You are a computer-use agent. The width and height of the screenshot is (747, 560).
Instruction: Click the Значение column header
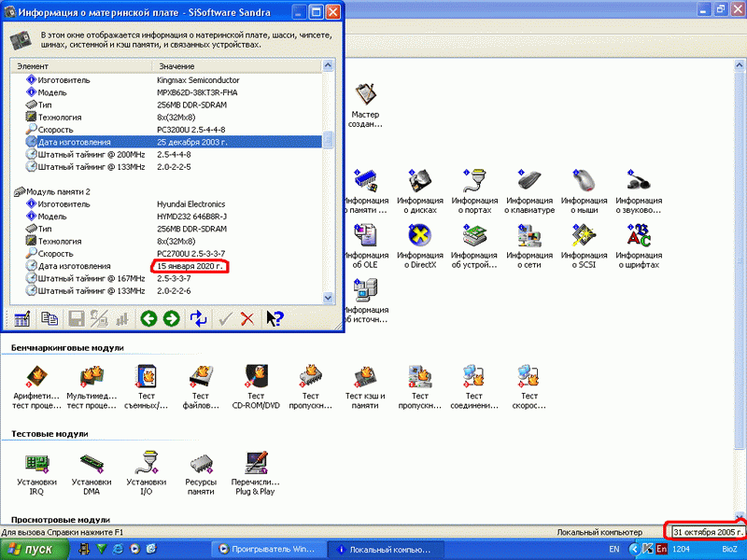(237, 66)
